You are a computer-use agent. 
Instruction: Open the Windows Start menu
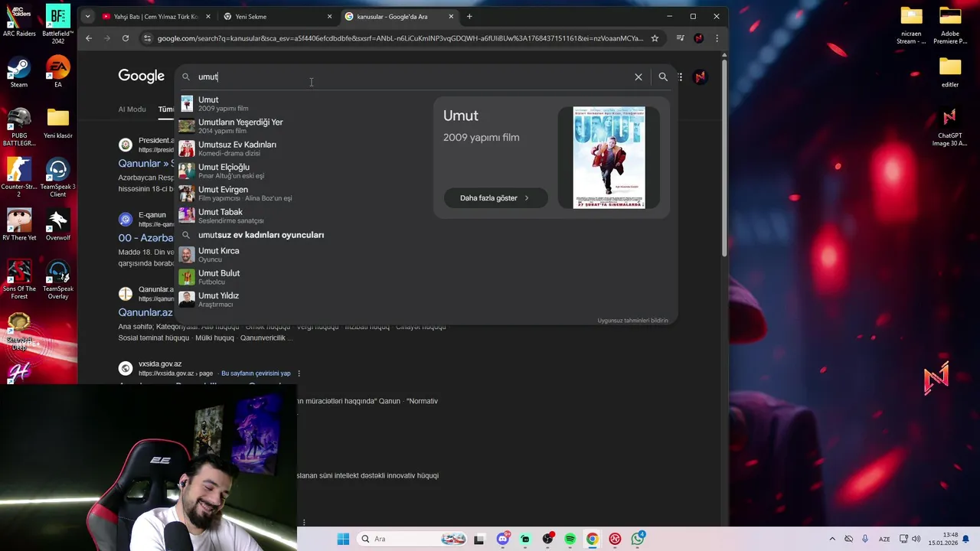pyautogui.click(x=343, y=539)
